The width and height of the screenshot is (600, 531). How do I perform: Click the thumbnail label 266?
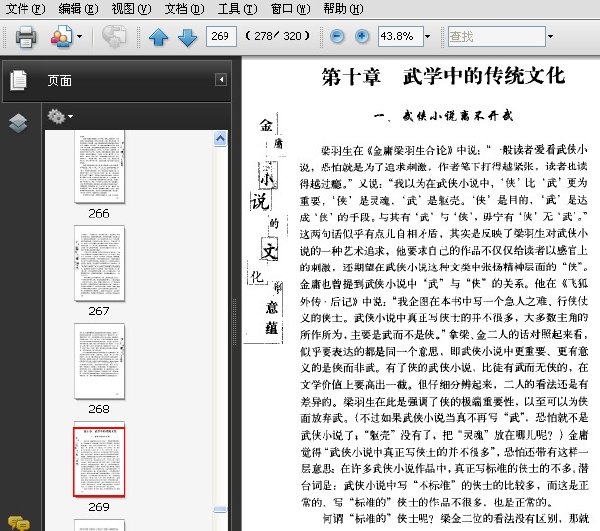(99, 213)
